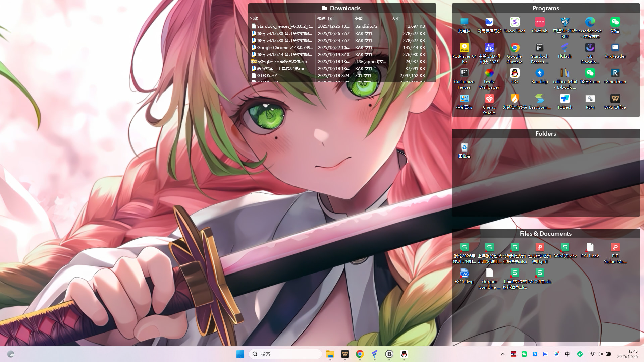Screen dimensions: 644x362
Task: Open the Cherry Studio icon
Action: click(x=489, y=99)
